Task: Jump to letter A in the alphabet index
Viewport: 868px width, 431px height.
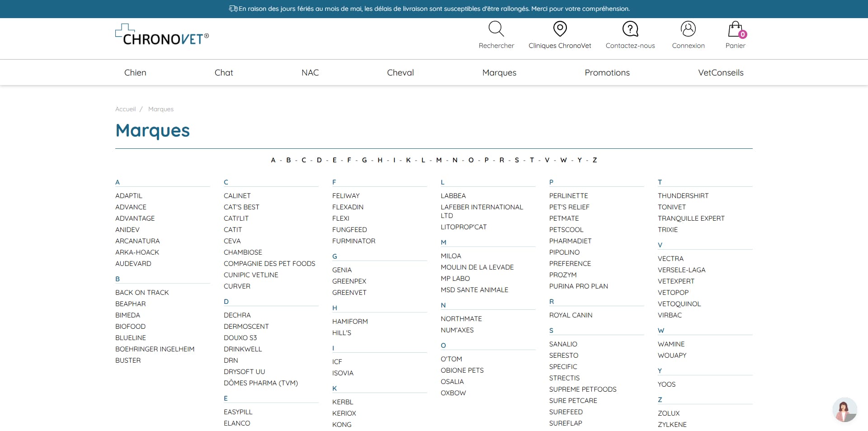Action: 273,160
